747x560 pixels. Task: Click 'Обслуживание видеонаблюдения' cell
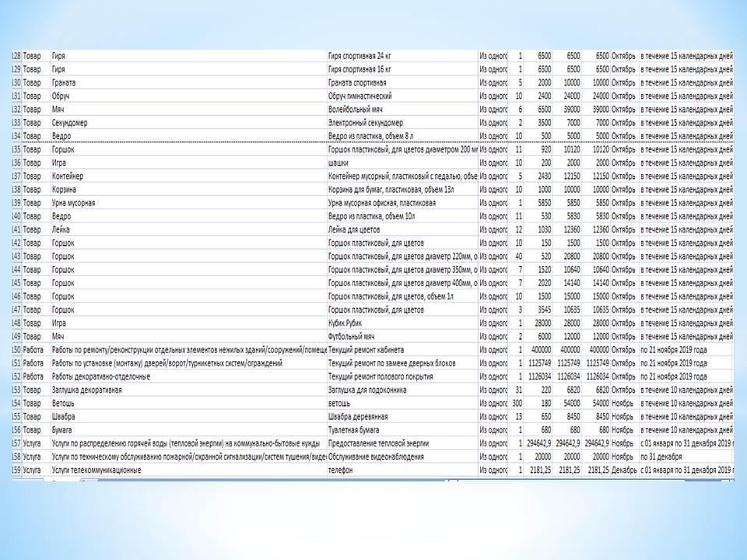[x=402, y=457]
